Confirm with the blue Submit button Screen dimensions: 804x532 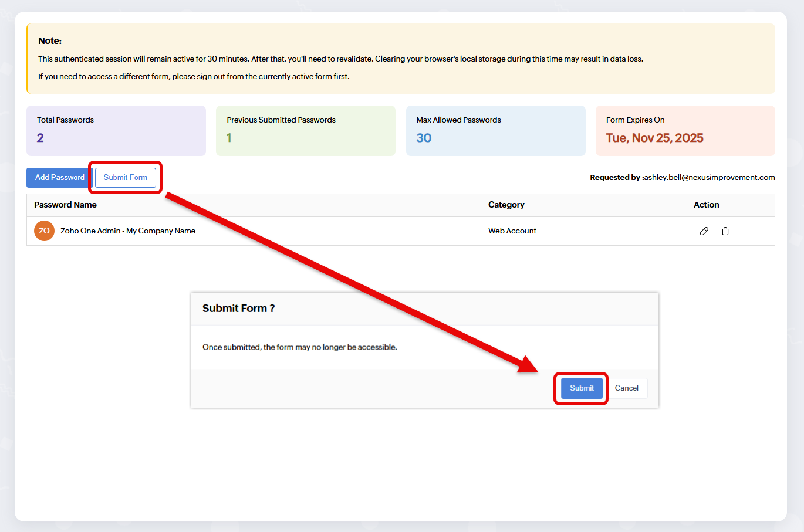pos(582,388)
